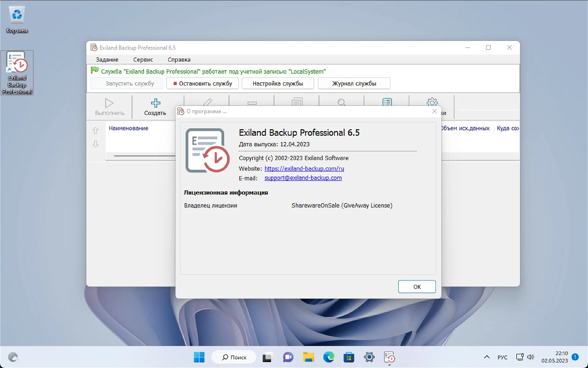Open the Chat app in the taskbar
The width and height of the screenshot is (588, 368).
288,357
